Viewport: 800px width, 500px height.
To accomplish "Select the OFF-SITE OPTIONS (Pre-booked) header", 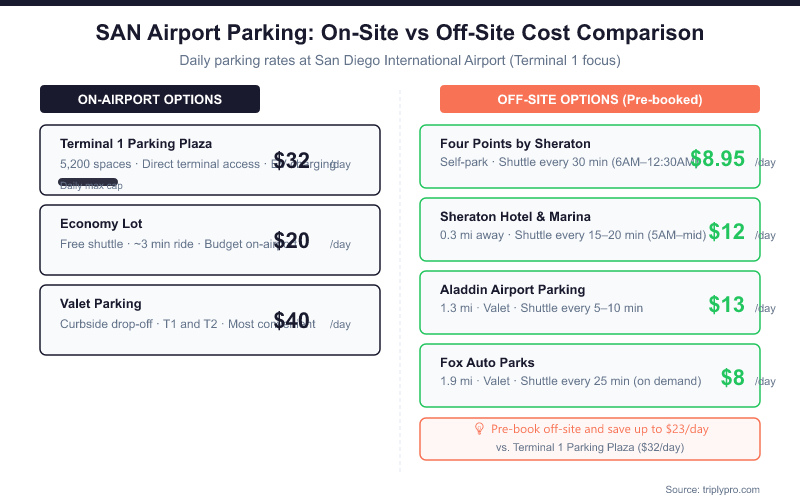I will (600, 99).
